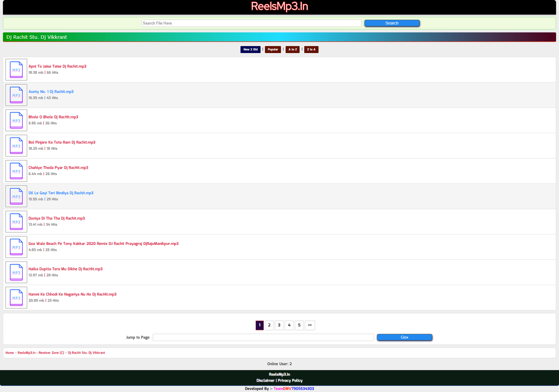Sort files by Popular

273,50
